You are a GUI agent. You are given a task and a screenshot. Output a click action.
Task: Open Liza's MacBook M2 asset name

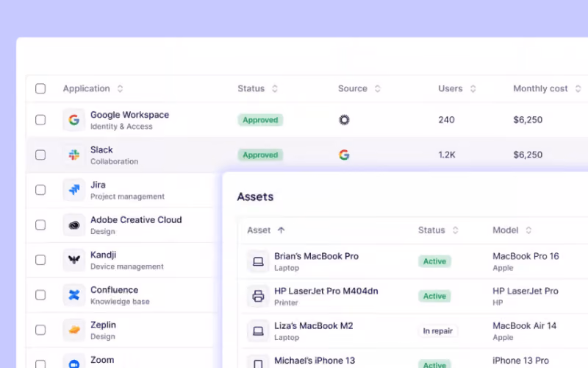pos(314,325)
